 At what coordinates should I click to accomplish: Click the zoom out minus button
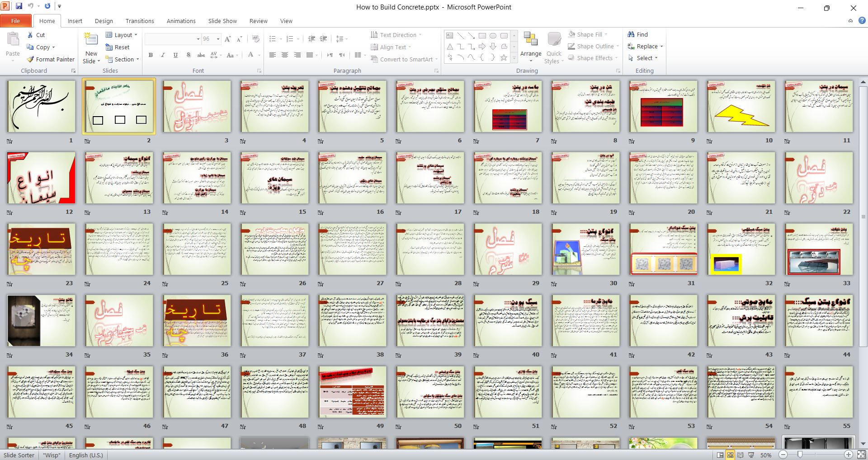783,455
